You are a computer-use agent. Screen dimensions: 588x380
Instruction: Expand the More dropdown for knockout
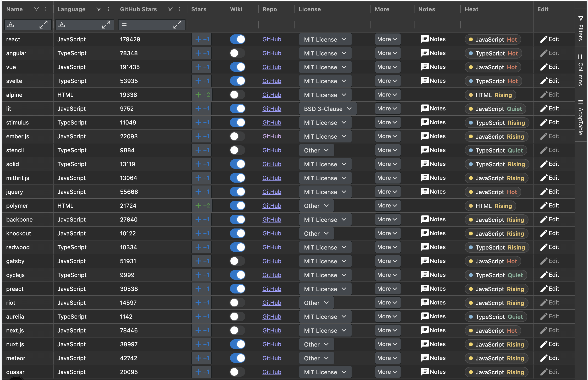click(387, 233)
